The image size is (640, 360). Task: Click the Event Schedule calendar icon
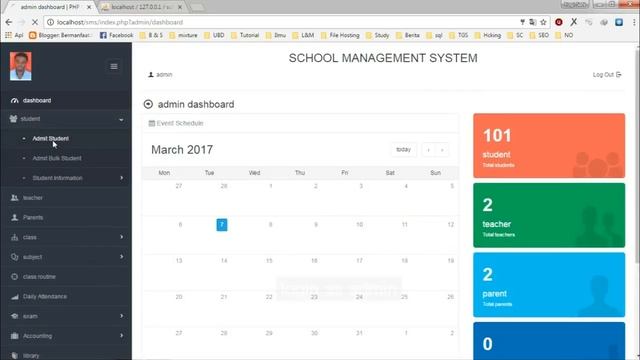coord(151,123)
